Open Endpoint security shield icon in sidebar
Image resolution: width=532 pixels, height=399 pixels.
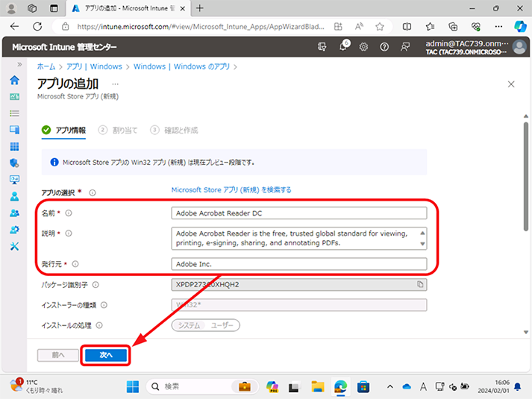coord(14,163)
